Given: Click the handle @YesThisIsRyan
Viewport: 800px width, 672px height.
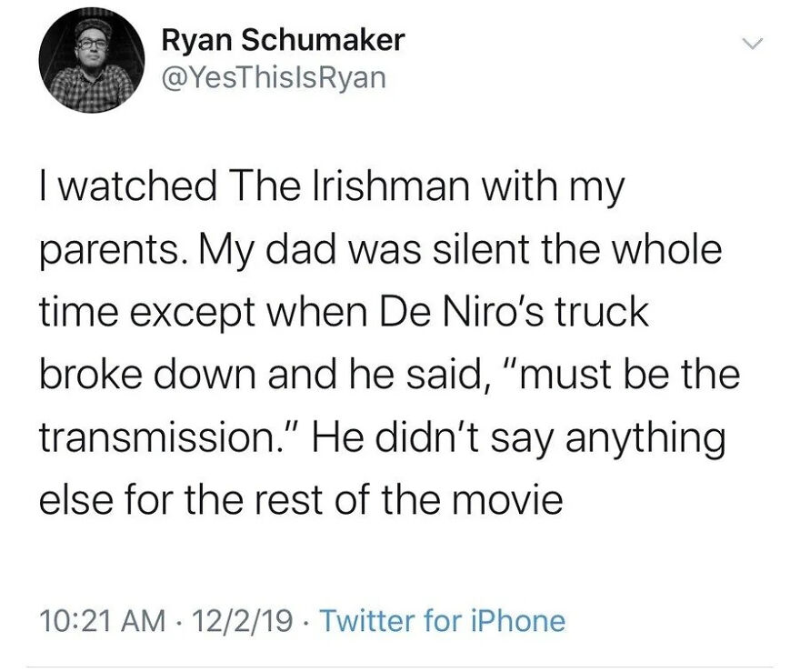Looking at the screenshot, I should (x=273, y=77).
